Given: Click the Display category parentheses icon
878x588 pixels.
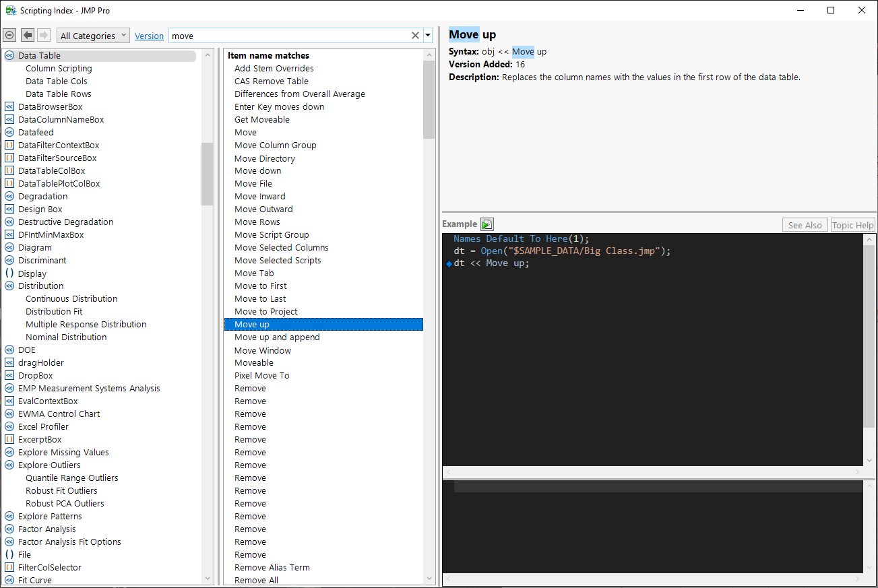Looking at the screenshot, I should [9, 273].
